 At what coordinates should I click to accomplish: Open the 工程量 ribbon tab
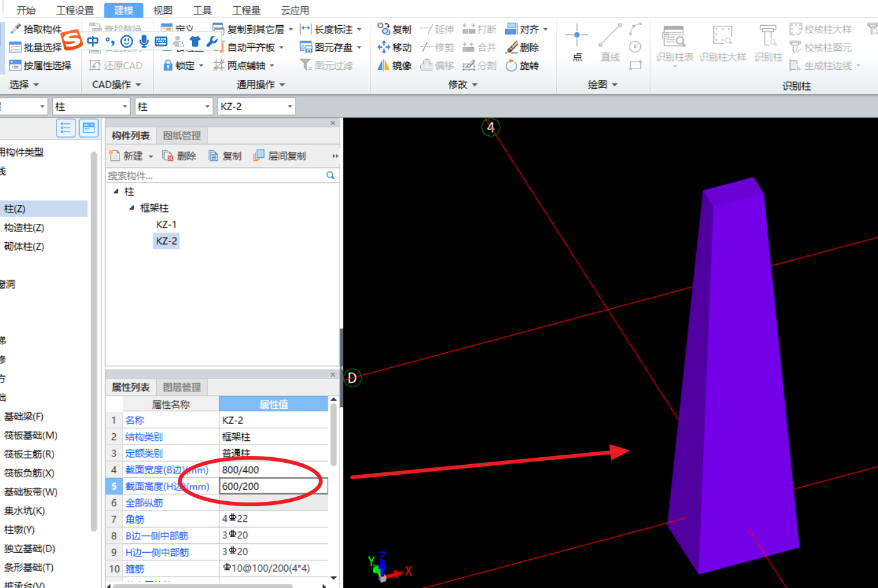click(246, 10)
